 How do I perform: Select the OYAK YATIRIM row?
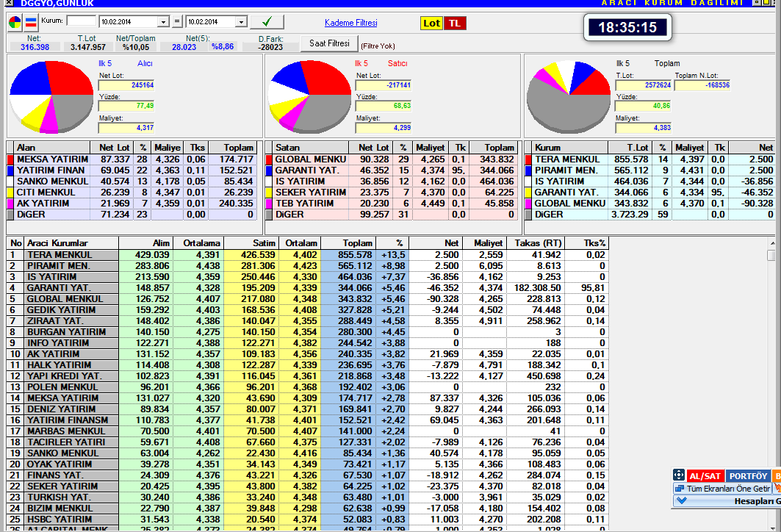[x=307, y=464]
